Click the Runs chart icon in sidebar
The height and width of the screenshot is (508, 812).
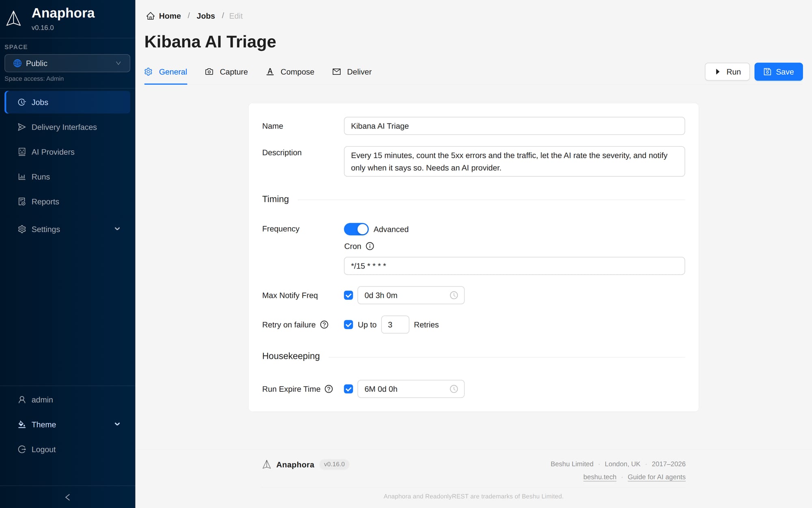[x=22, y=177]
